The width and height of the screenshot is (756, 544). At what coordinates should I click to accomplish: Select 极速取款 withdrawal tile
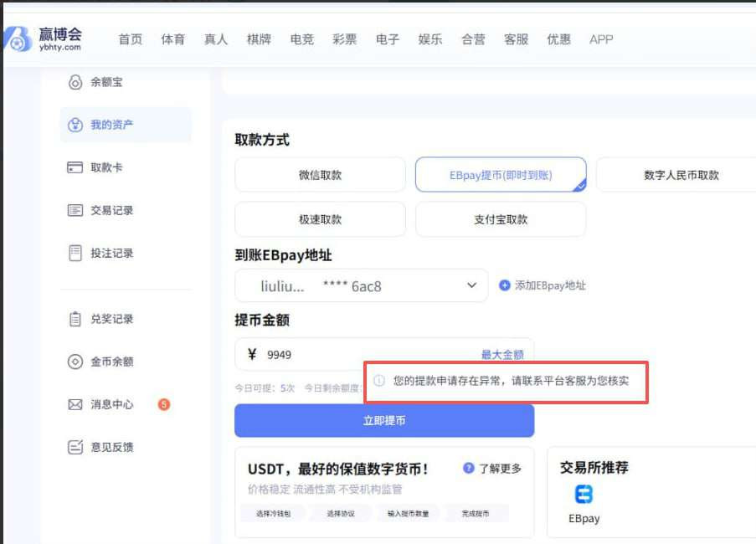point(320,218)
